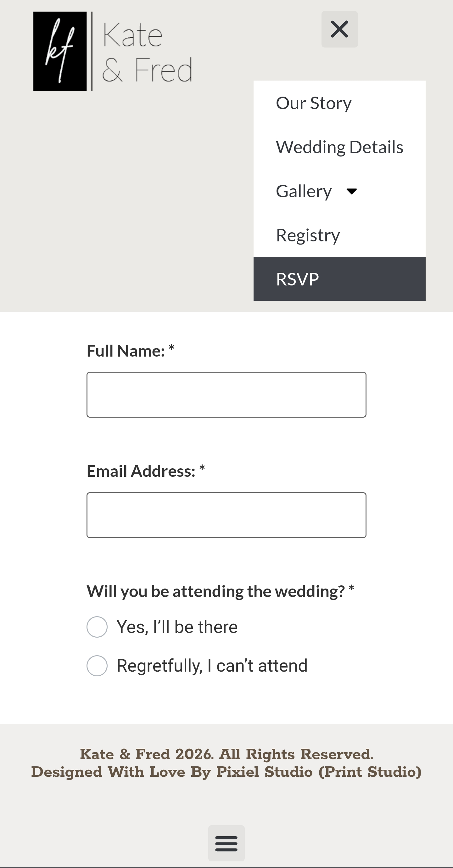Navigate to the Registry page
The width and height of the screenshot is (453, 868).
308,235
